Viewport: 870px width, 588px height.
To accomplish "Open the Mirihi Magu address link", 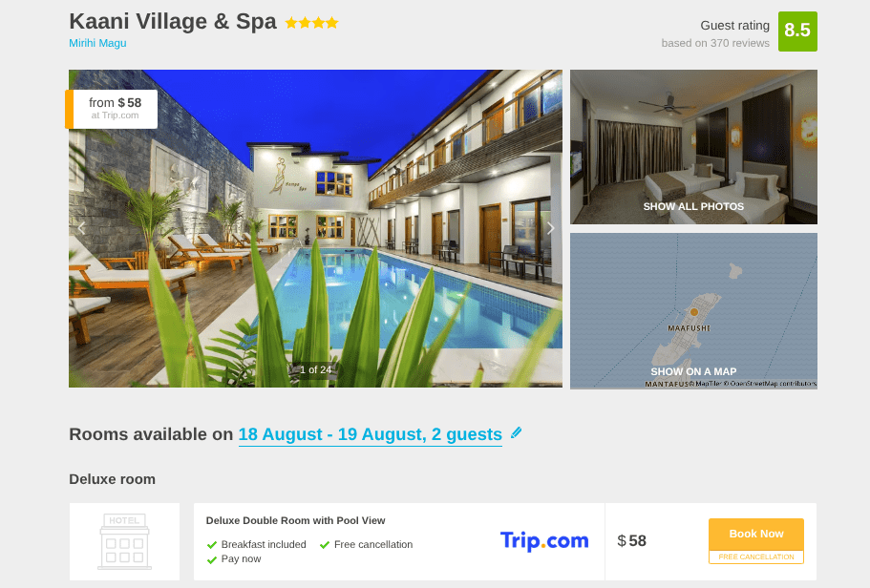I will coord(97,43).
